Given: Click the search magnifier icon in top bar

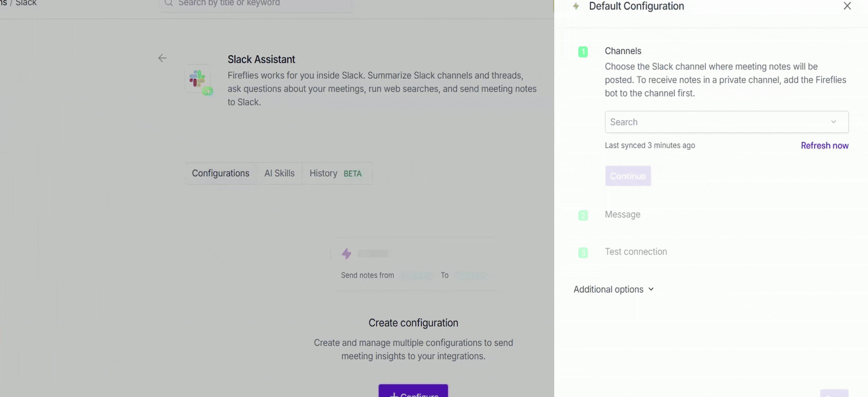Looking at the screenshot, I should 169,3.
